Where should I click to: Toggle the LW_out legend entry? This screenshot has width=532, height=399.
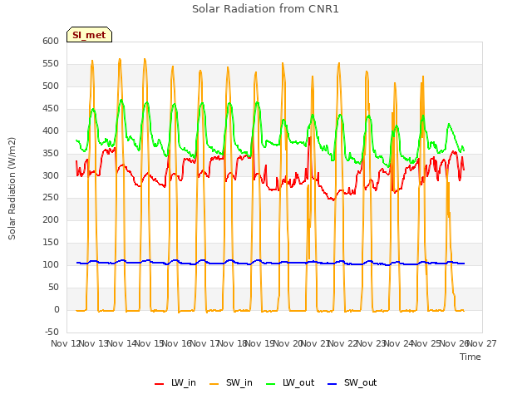[x=290, y=382]
